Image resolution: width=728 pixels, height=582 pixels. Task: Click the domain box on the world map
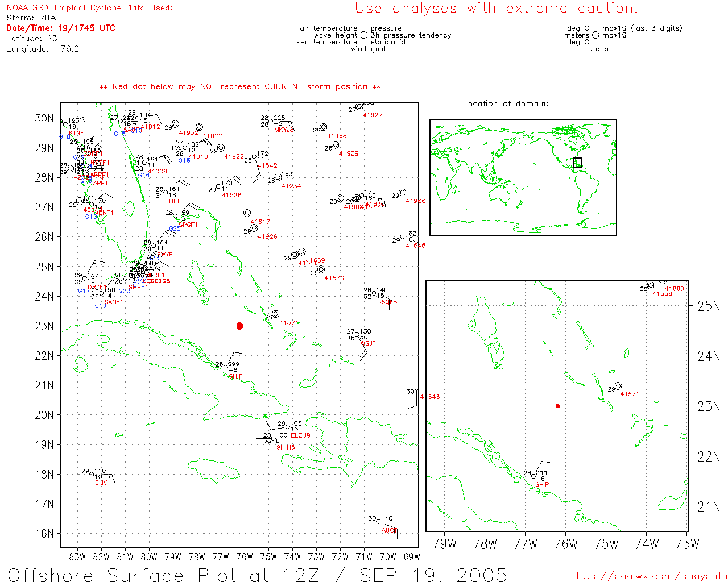pos(577,163)
